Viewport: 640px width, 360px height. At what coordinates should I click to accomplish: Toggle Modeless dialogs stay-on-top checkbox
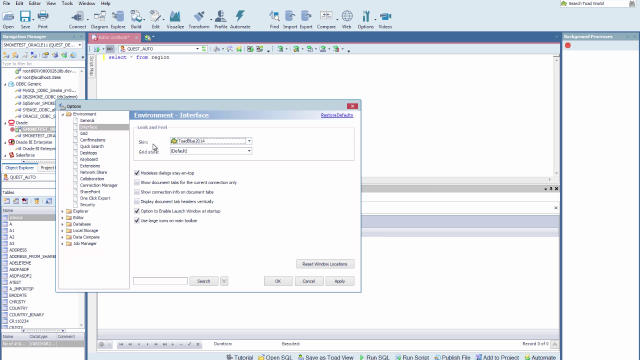tap(137, 173)
